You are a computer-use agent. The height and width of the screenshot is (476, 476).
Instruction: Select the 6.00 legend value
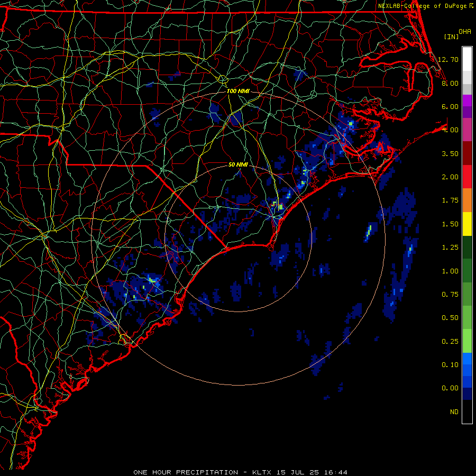450,106
